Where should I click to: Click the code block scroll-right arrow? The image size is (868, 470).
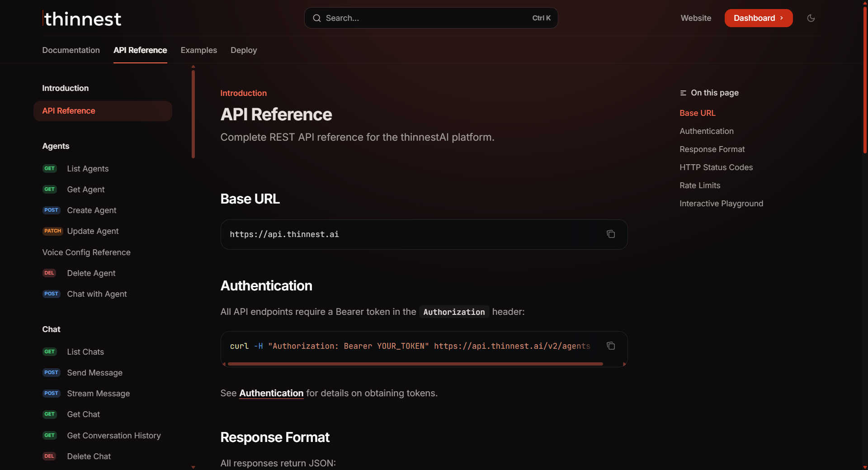(624, 364)
